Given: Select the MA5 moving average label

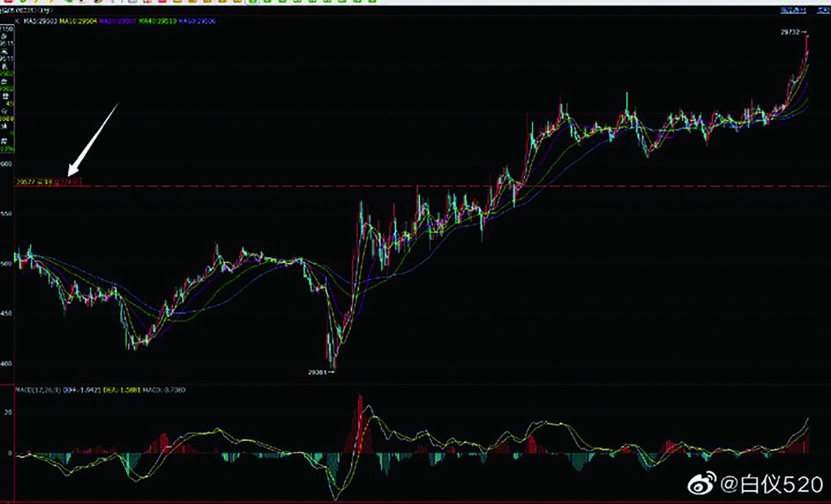Looking at the screenshot, I should pos(41,21).
